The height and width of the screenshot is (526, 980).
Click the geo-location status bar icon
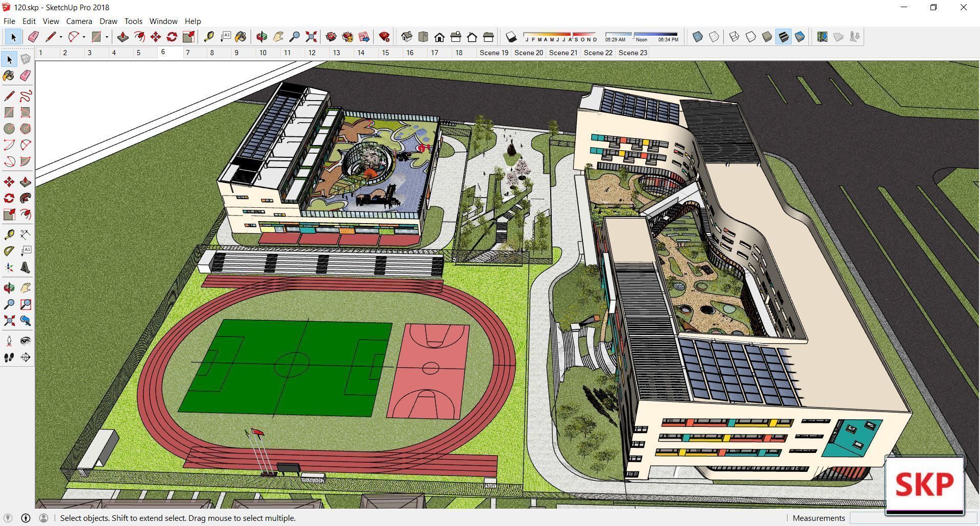8,518
